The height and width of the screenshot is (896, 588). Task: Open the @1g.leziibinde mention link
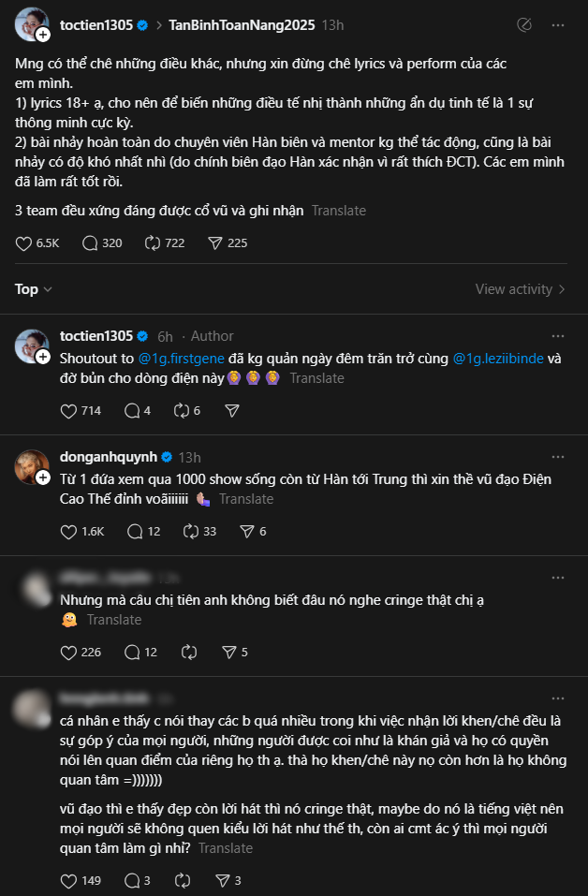pyautogui.click(x=498, y=359)
